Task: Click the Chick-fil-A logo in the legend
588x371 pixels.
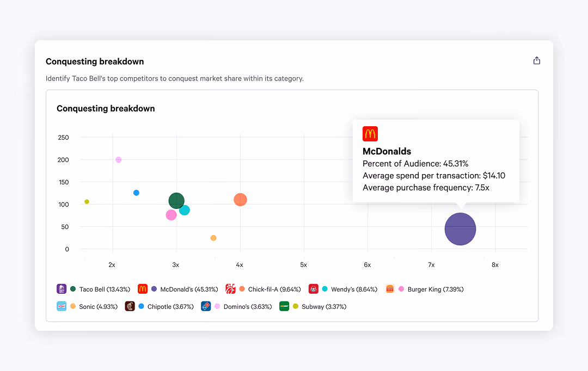Action: coord(231,289)
